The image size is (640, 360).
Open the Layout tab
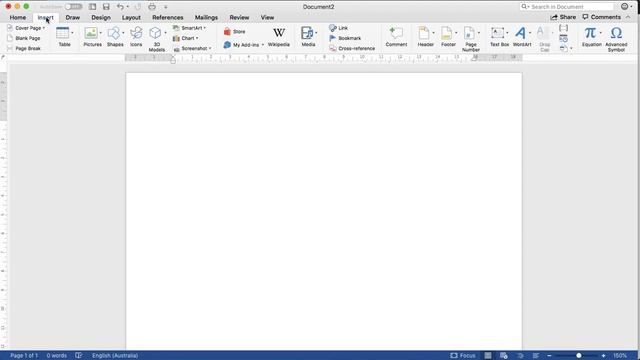coord(131,17)
